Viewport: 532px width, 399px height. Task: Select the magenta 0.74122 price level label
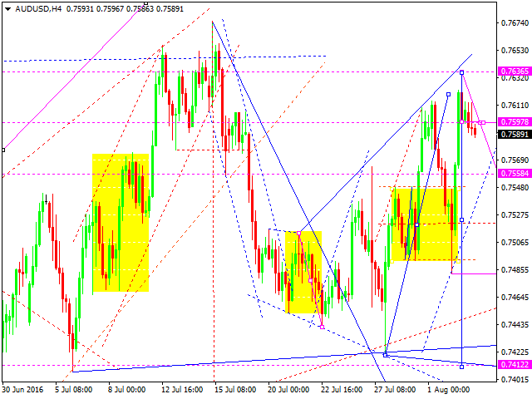(515, 365)
